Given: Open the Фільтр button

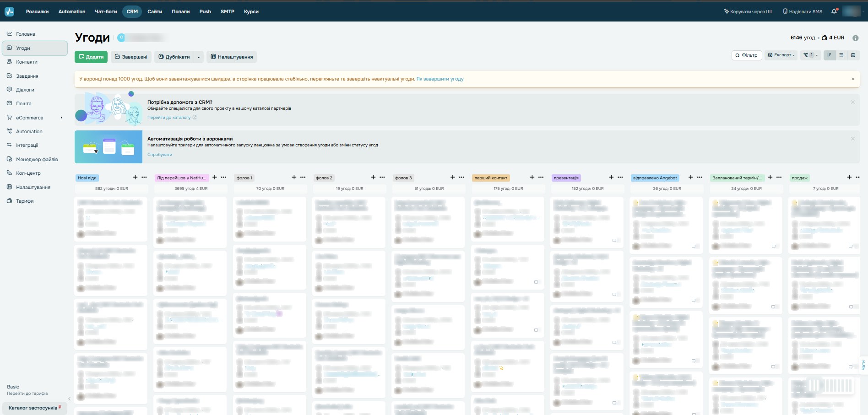Looking at the screenshot, I should tap(746, 55).
